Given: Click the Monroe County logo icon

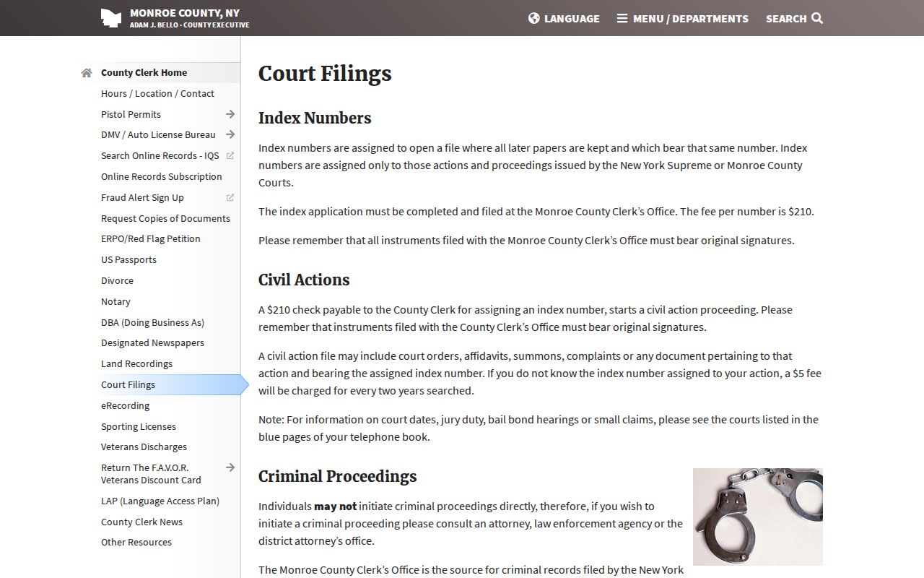Looking at the screenshot, I should (110, 18).
